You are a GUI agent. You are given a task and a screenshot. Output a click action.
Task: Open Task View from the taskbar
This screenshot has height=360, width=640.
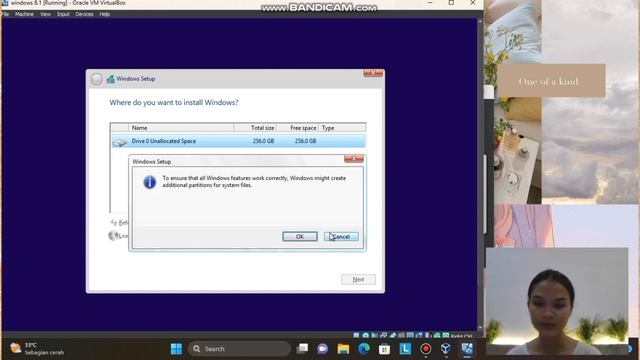click(x=302, y=349)
